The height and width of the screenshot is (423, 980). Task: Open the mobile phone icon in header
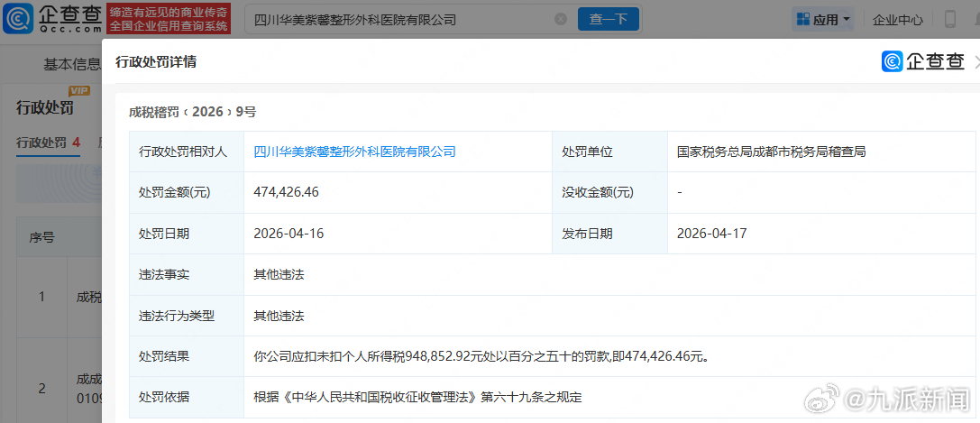point(950,19)
